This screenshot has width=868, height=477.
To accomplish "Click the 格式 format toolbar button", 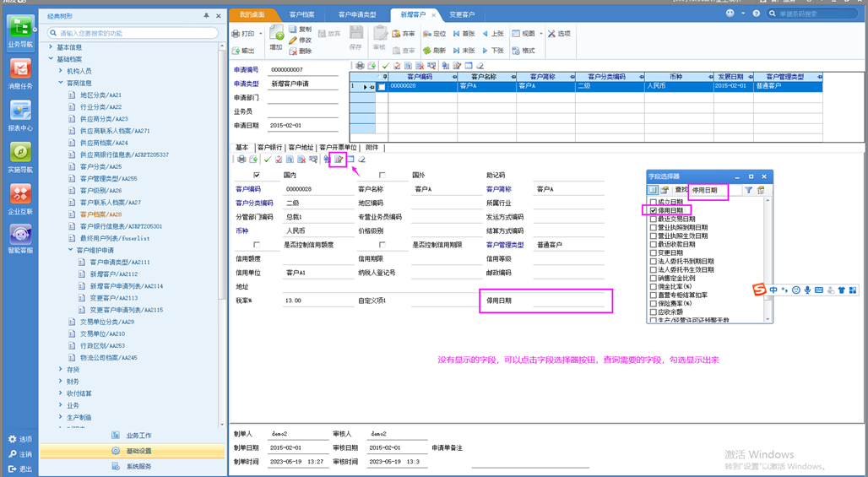I will [524, 51].
